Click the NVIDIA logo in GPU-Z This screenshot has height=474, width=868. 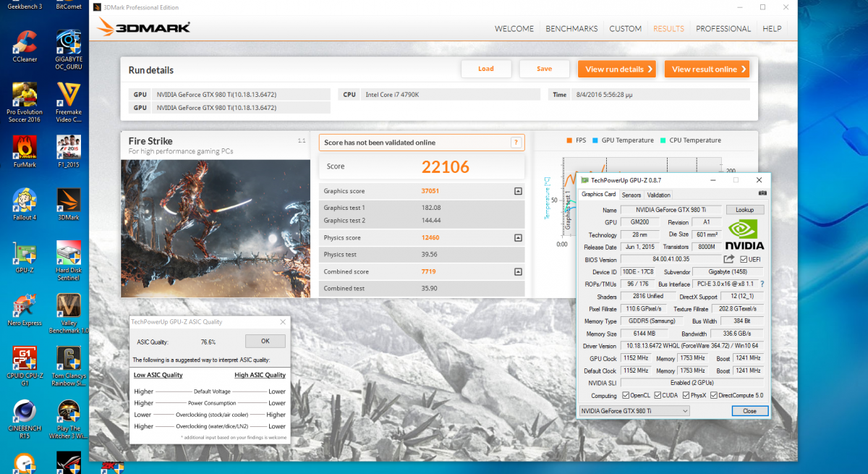click(x=744, y=234)
